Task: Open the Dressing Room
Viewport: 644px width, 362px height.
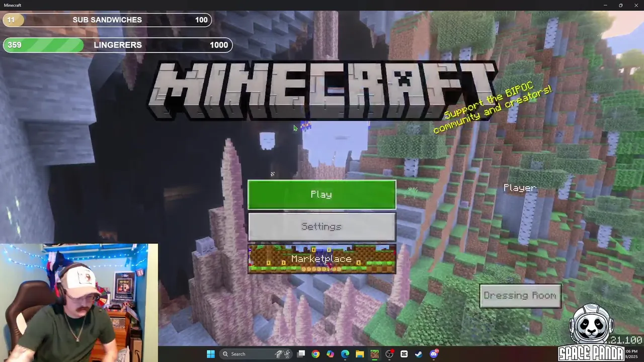Action: [x=520, y=296]
